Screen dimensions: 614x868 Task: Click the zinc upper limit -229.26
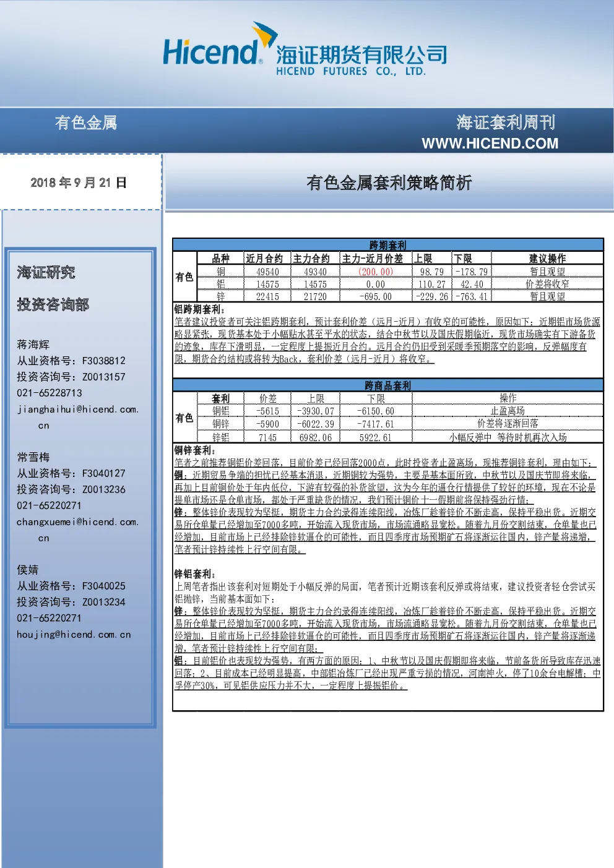coord(431,296)
